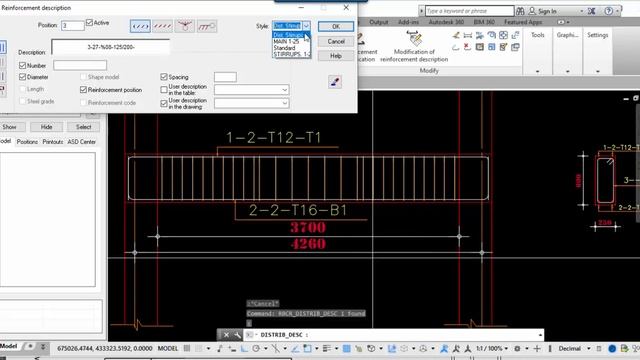Switch to the Printouts tab

53,142
